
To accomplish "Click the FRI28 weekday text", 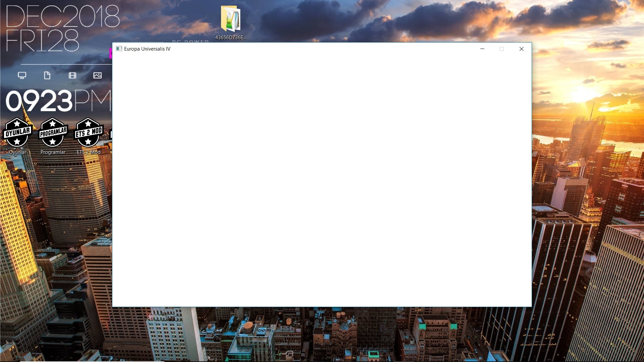I will [x=43, y=41].
